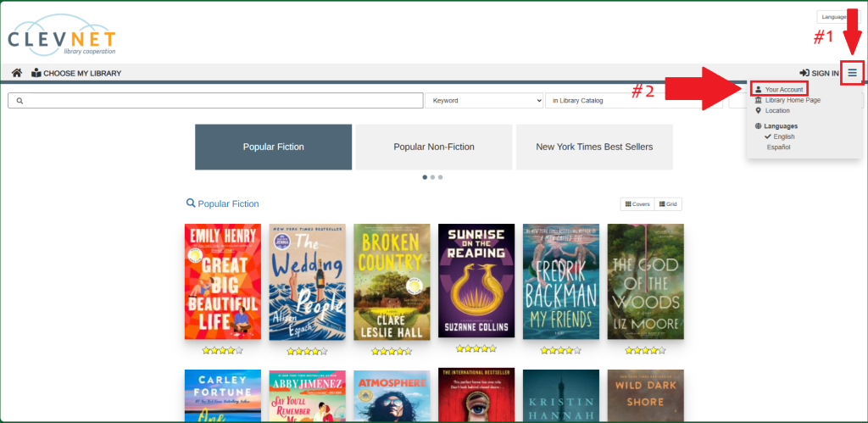This screenshot has width=868, height=423.
Task: Select New York Times Best Sellers tab
Action: [x=594, y=147]
